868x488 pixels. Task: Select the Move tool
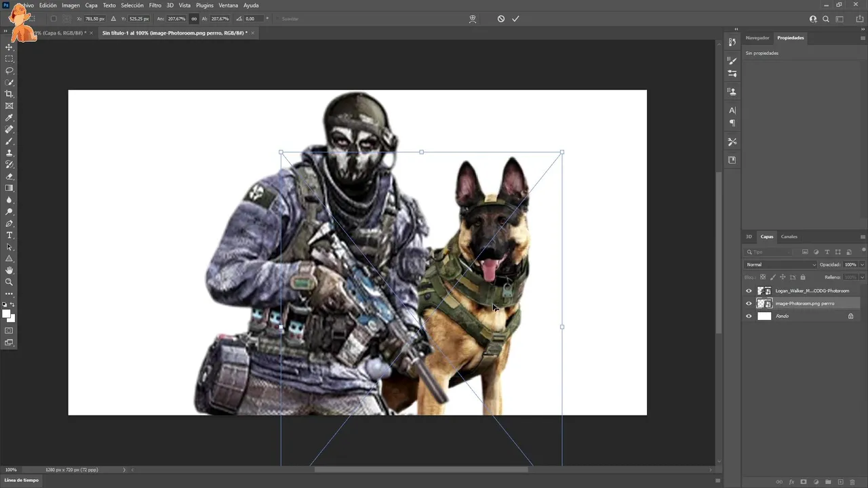pyautogui.click(x=9, y=47)
